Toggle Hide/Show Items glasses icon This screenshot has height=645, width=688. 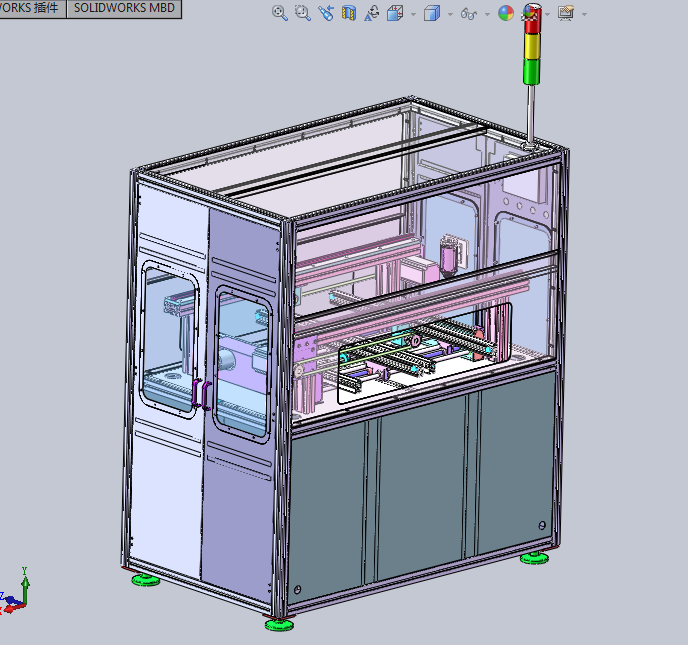tap(469, 14)
